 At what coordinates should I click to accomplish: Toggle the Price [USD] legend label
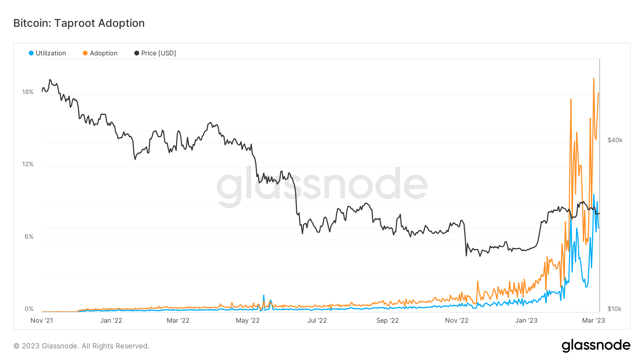[x=158, y=53]
